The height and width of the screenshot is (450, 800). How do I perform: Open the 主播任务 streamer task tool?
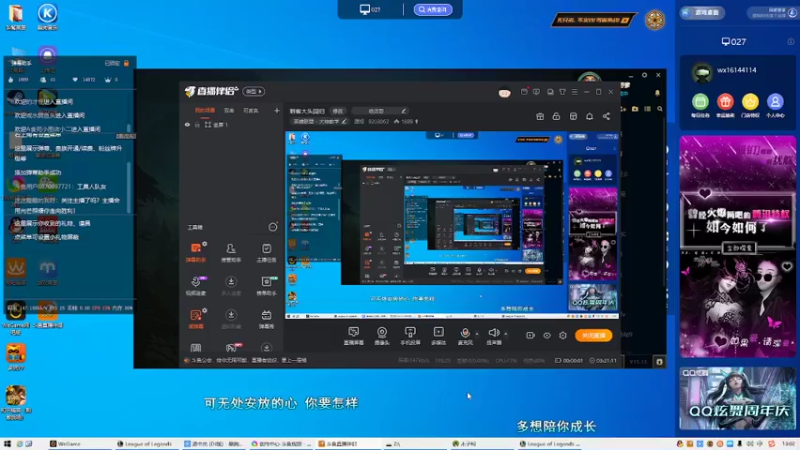(266, 252)
